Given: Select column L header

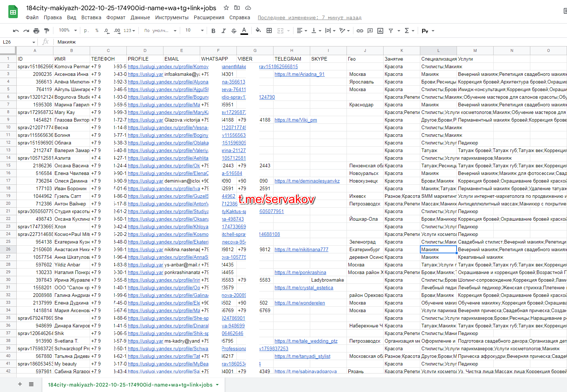Looking at the screenshot, I should tap(438, 50).
